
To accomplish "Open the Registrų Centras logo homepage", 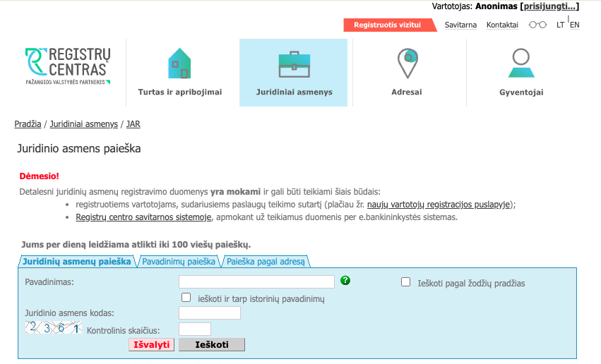I will (x=68, y=66).
